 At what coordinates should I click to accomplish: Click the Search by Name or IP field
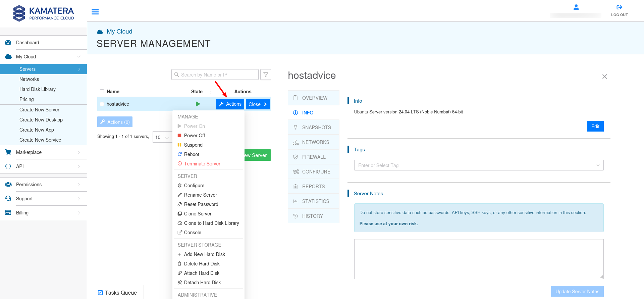click(215, 74)
